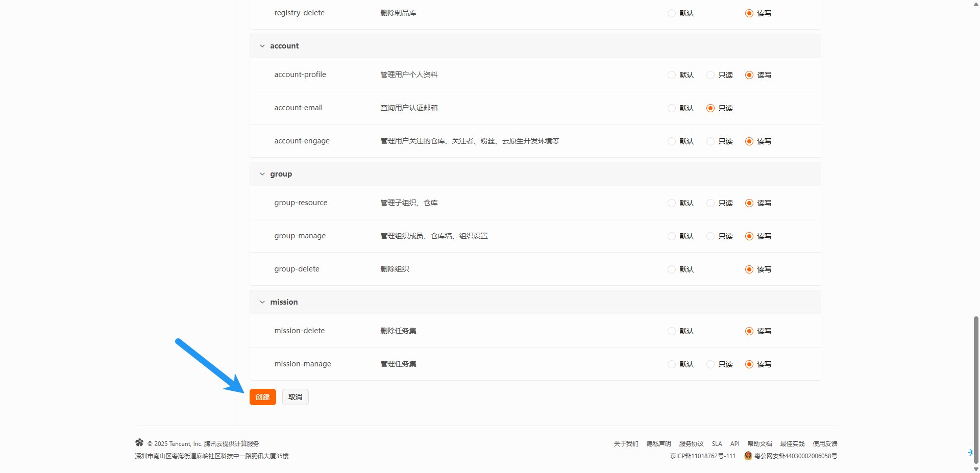Click the scrollbar up arrow
This screenshot has width=980, height=473.
[976, 4]
